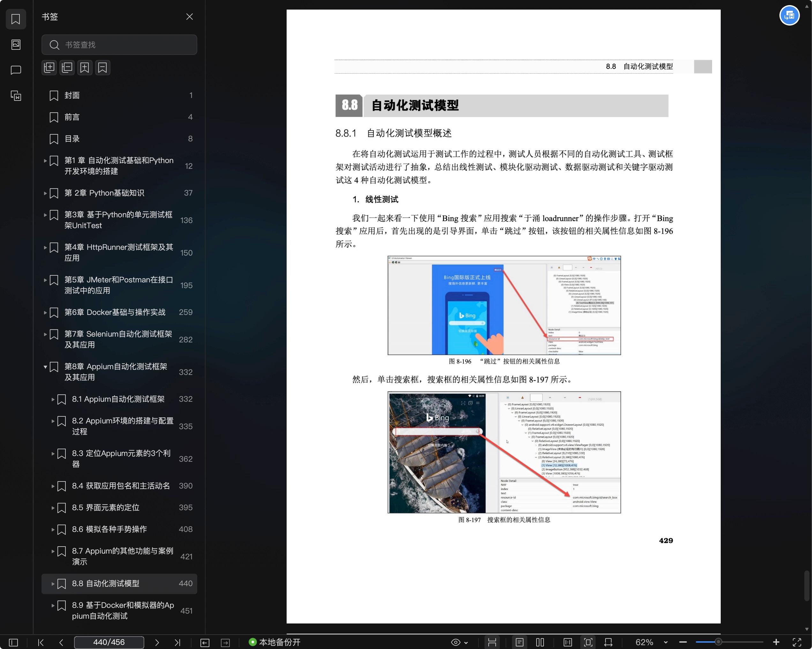Image resolution: width=812 pixels, height=649 pixels.
Task: Open the thumbnails panel icon
Action: [16, 44]
